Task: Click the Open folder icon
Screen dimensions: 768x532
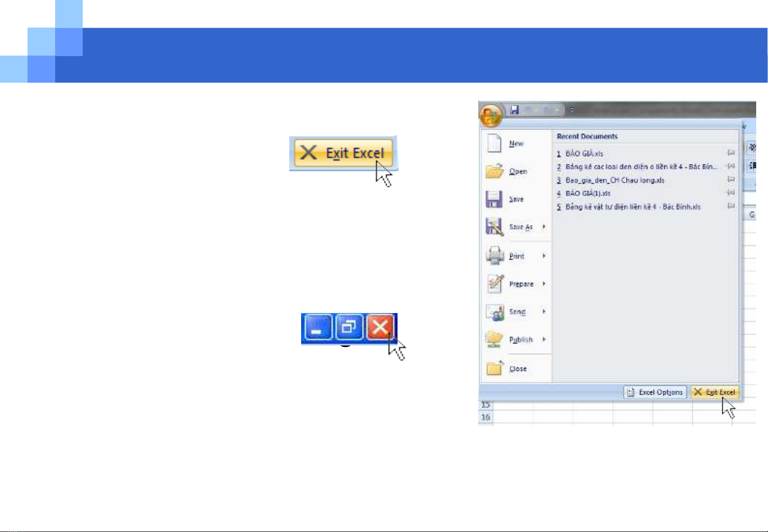Action: point(494,171)
